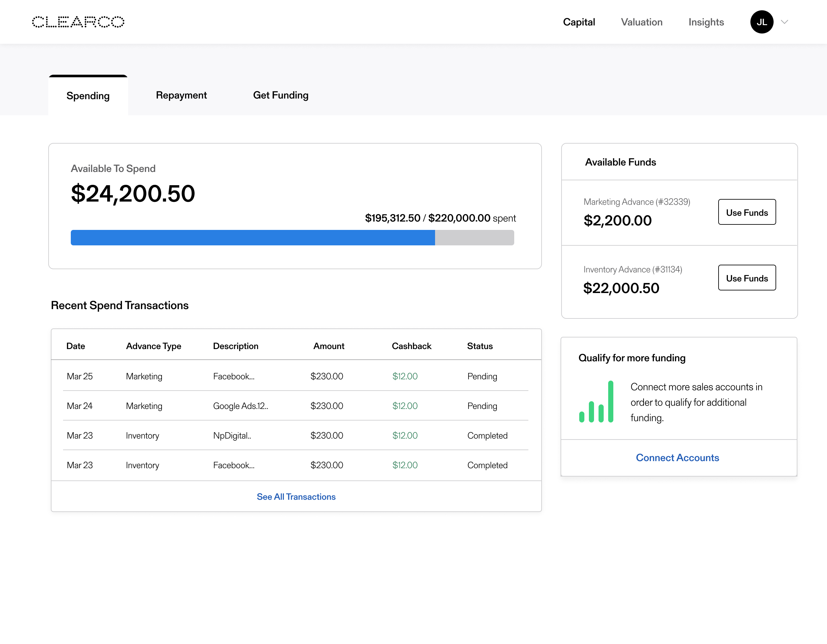
Task: Click the JL profile avatar
Action: coord(761,22)
